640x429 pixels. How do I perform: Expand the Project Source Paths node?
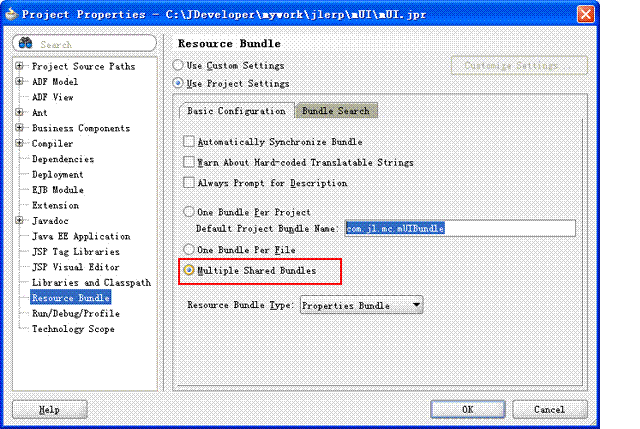tap(19, 66)
